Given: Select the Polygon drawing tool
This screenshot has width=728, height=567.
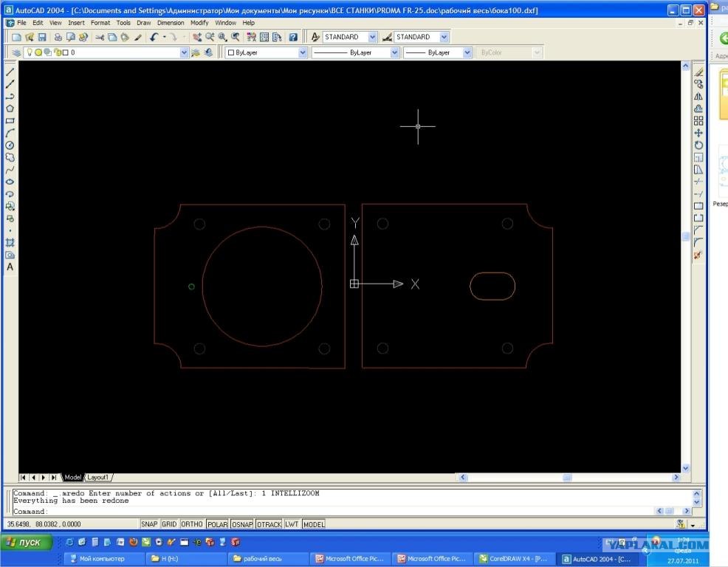Looking at the screenshot, I should coord(10,109).
